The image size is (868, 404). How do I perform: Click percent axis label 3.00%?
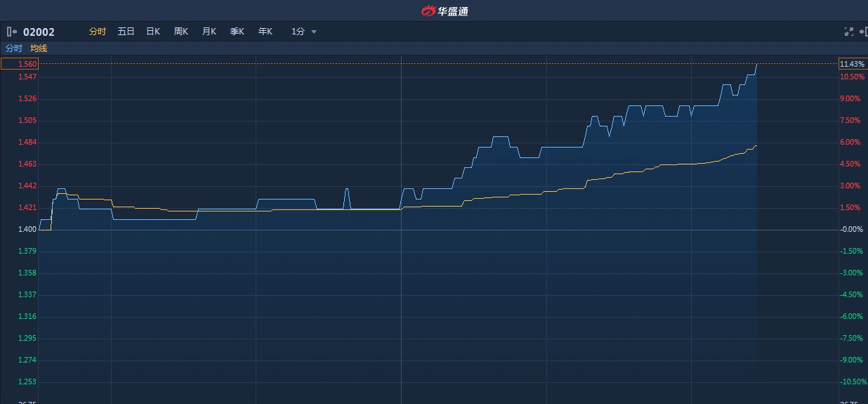(x=850, y=185)
